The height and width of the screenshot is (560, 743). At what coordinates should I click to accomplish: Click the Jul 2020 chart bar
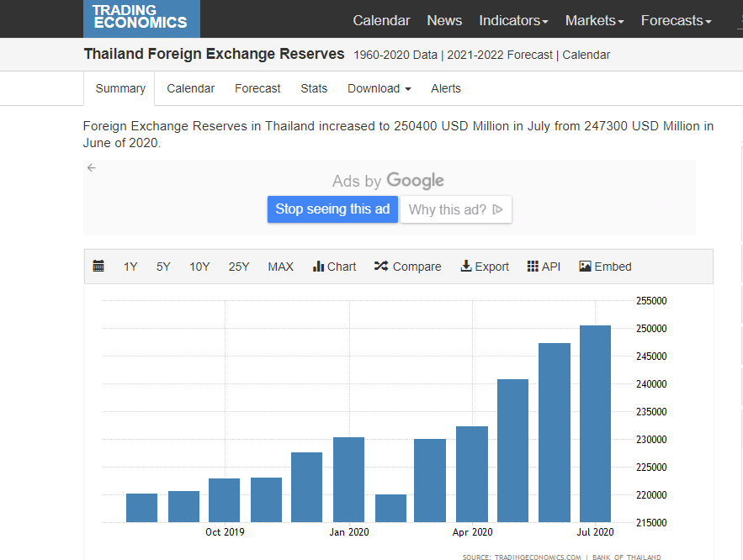(x=595, y=423)
